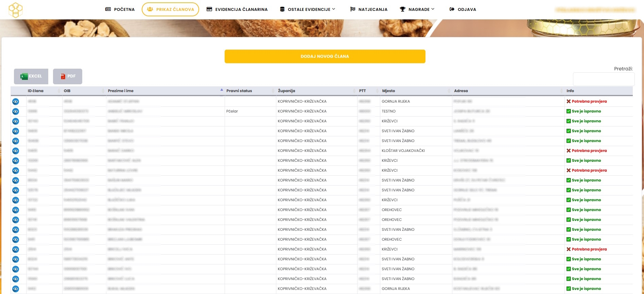644x294 pixels.
Task: Click eye icon in Kloštar Vojakovački row
Action: pyautogui.click(x=16, y=151)
